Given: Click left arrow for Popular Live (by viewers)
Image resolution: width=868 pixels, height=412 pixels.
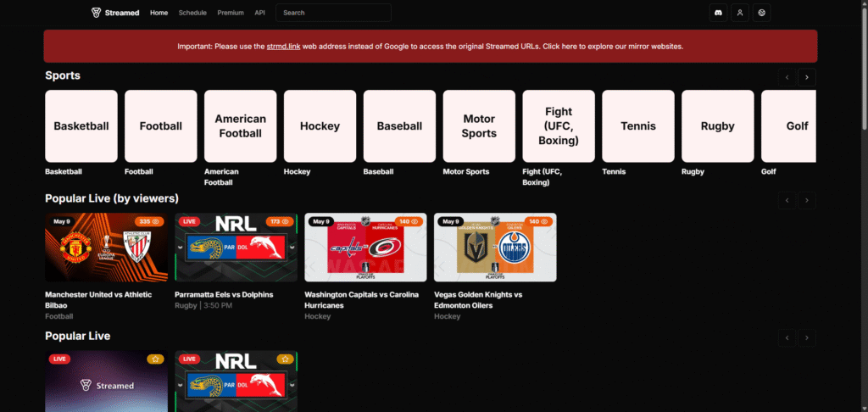Looking at the screenshot, I should pyautogui.click(x=787, y=200).
